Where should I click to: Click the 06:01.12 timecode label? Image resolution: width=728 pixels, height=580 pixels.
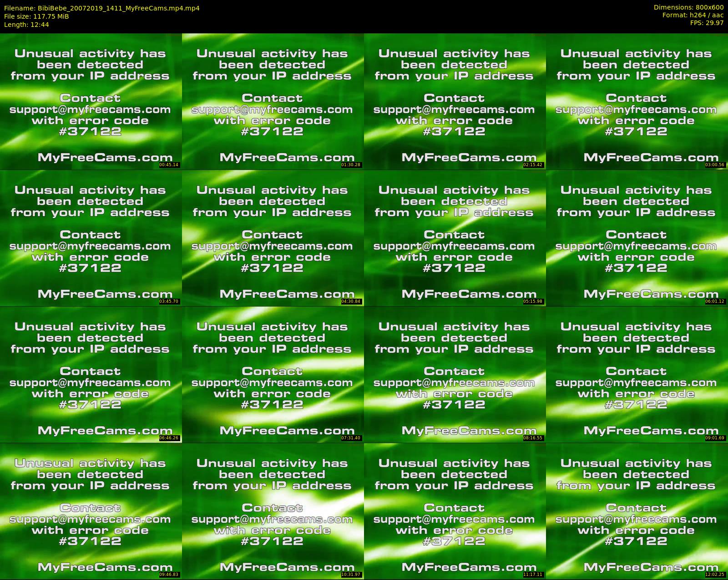(x=715, y=301)
